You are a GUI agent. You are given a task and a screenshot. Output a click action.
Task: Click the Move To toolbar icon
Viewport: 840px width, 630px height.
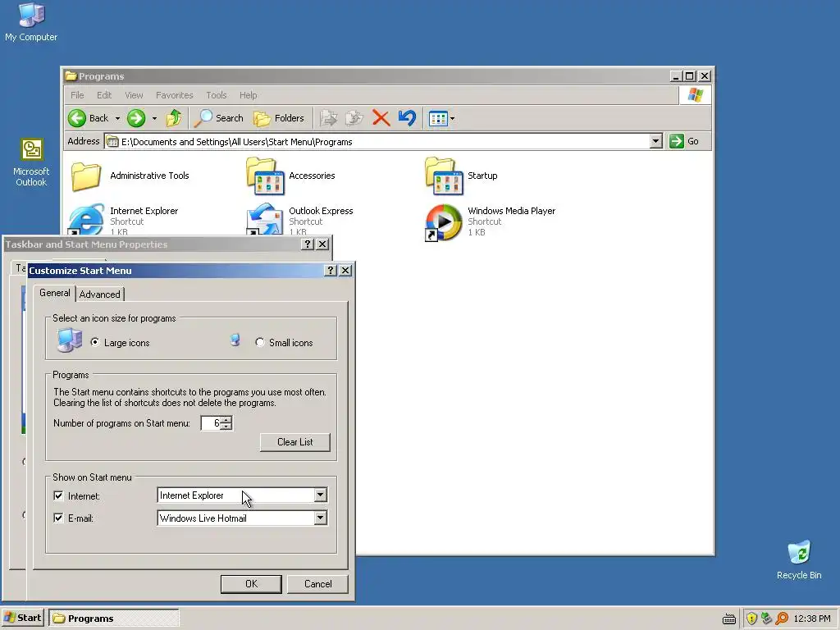(328, 118)
